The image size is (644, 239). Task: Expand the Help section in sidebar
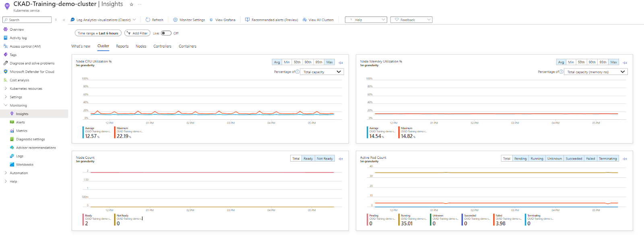click(13, 182)
